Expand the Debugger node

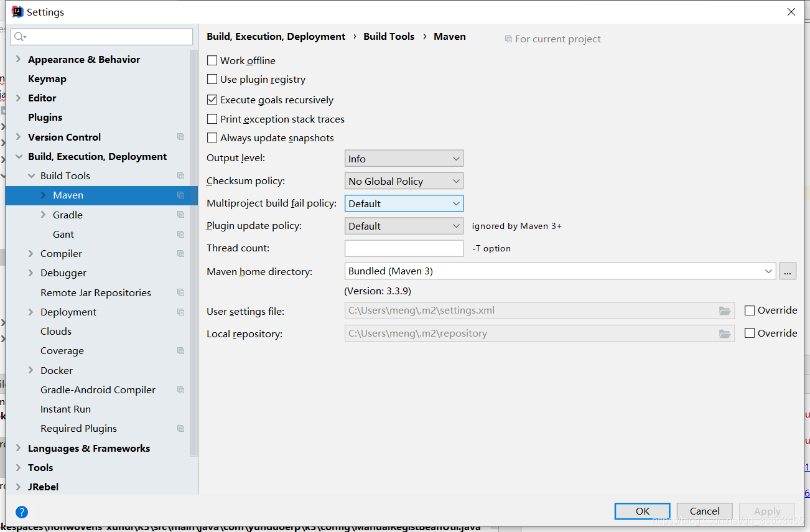[30, 273]
